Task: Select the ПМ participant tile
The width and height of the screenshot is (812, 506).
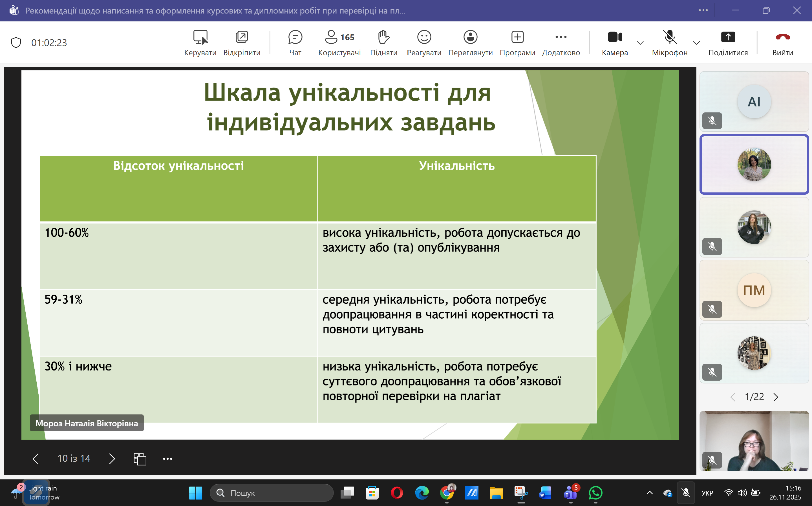Action: (x=754, y=290)
